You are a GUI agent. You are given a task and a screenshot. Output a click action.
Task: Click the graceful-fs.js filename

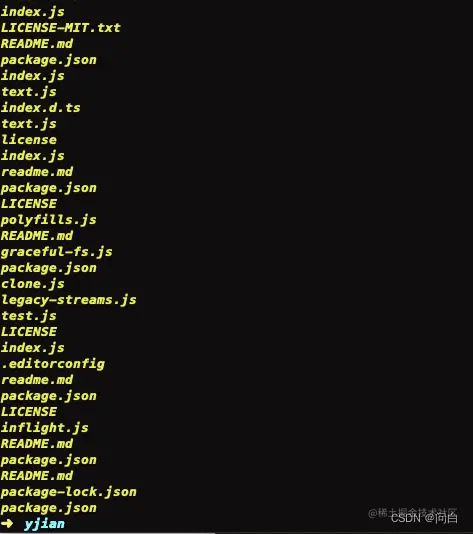tap(57, 252)
